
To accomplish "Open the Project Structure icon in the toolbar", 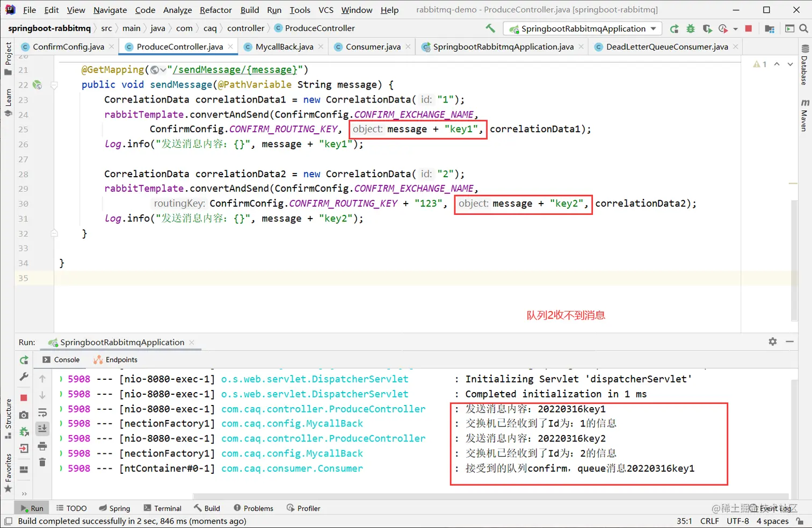I will (770, 28).
